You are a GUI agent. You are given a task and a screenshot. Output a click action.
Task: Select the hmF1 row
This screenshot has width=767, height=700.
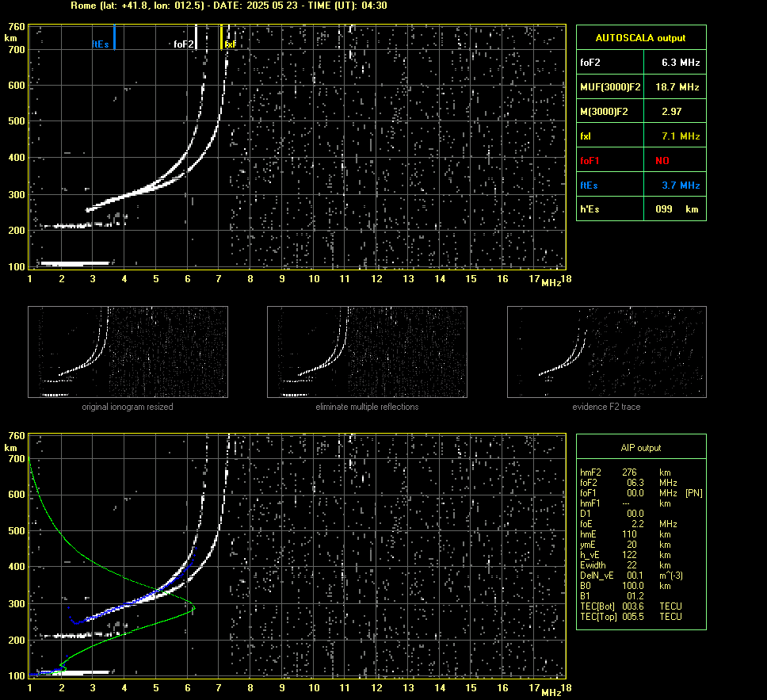click(625, 503)
